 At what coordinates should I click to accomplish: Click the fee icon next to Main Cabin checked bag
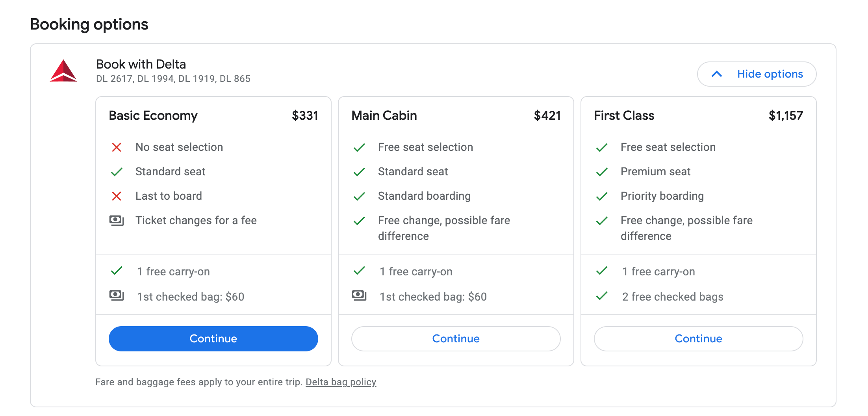(x=359, y=295)
